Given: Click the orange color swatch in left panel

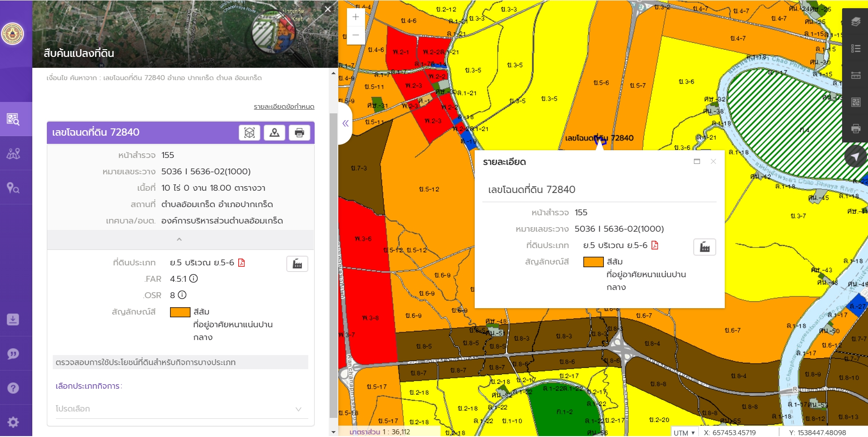Looking at the screenshot, I should [x=180, y=312].
